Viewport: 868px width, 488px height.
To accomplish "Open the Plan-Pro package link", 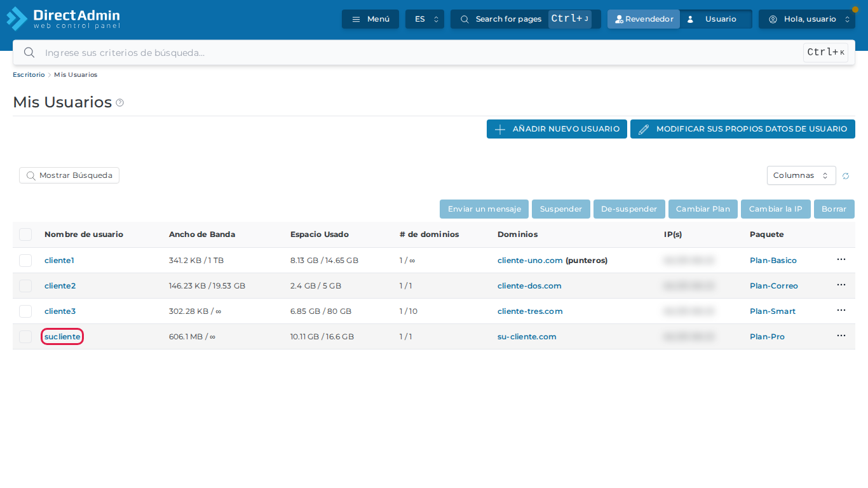I will tap(767, 337).
